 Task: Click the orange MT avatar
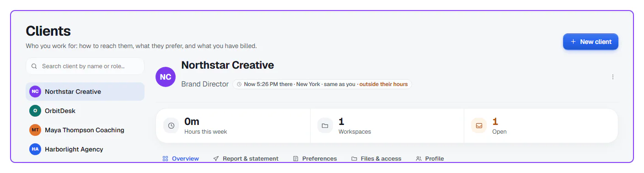coord(35,130)
